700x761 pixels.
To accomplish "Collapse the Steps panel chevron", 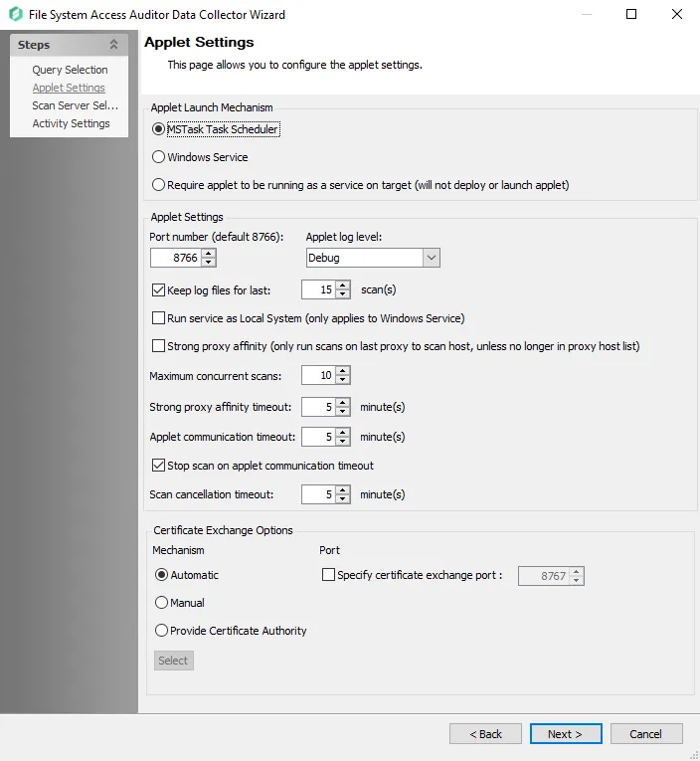I will coord(113,44).
